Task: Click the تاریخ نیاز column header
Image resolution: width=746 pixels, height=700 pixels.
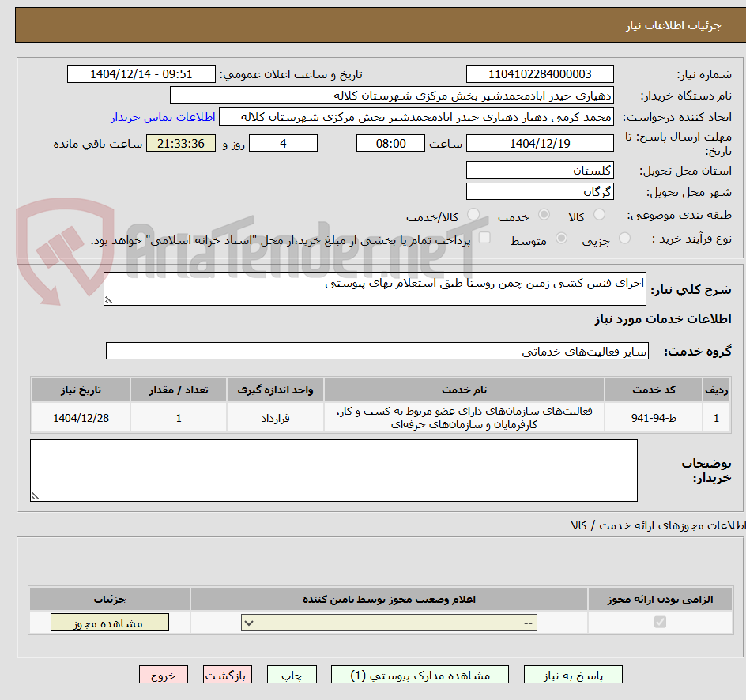Action: click(x=81, y=390)
